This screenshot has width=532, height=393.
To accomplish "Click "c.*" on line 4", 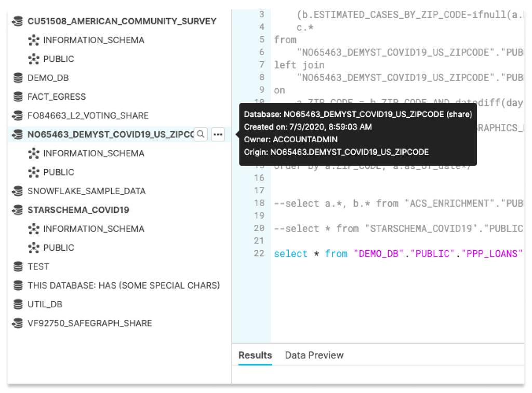I will click(x=305, y=28).
